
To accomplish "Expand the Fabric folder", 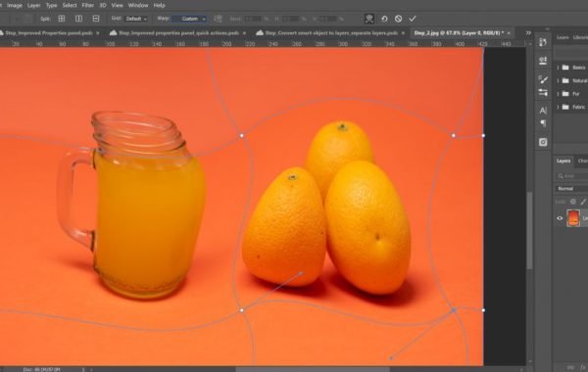I will pos(558,107).
